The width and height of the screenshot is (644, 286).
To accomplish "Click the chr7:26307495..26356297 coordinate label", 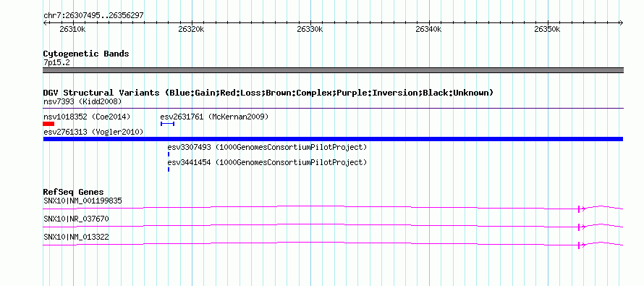I will (93, 16).
